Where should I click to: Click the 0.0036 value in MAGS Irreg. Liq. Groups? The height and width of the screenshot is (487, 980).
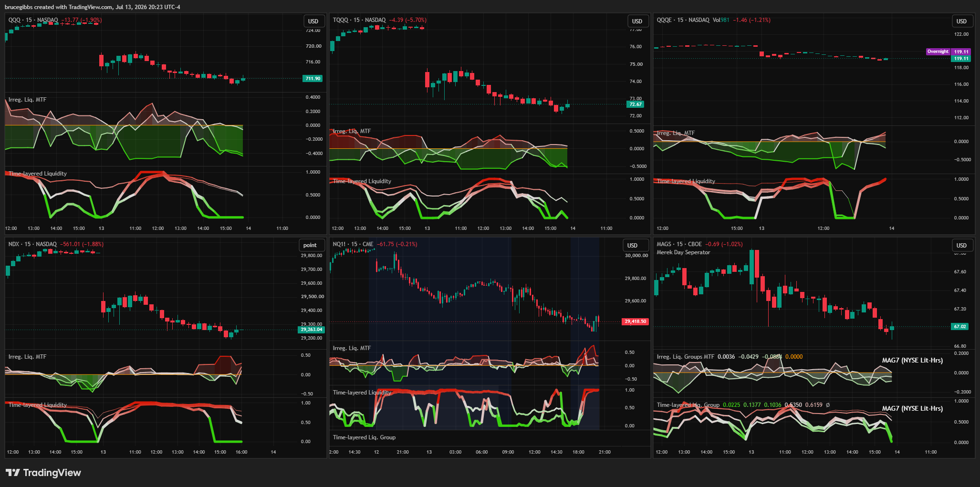point(726,357)
